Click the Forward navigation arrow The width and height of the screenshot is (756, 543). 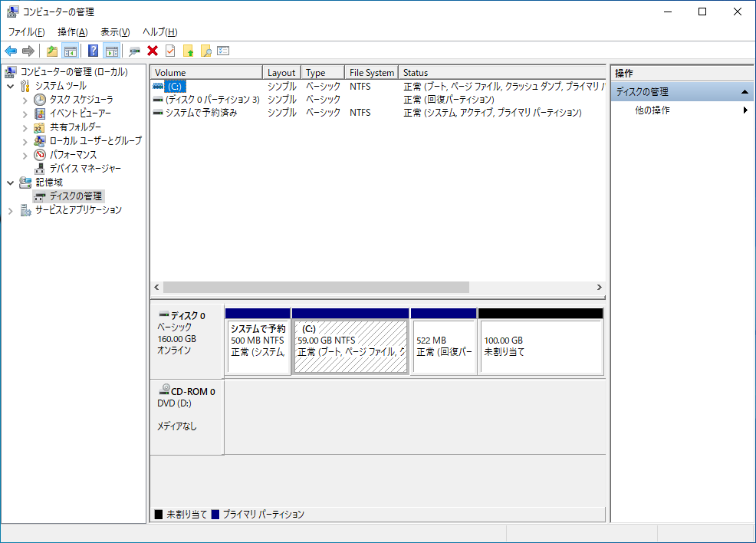coord(29,51)
